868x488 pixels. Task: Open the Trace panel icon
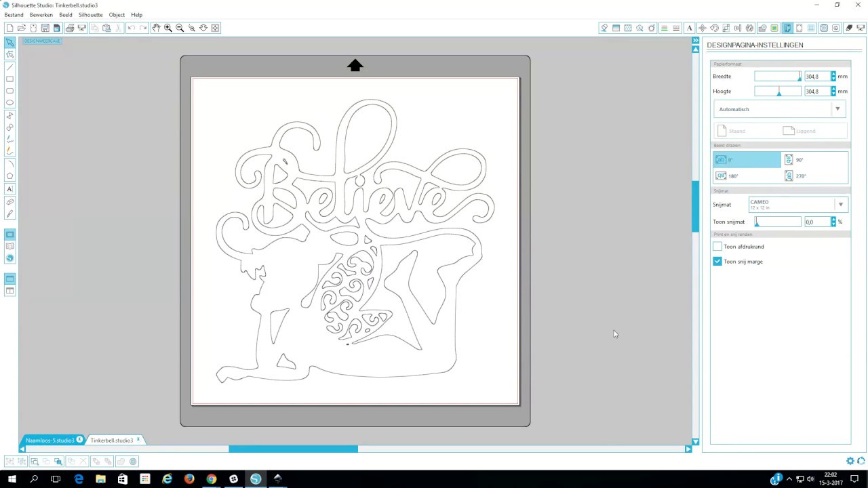pyautogui.click(x=774, y=28)
